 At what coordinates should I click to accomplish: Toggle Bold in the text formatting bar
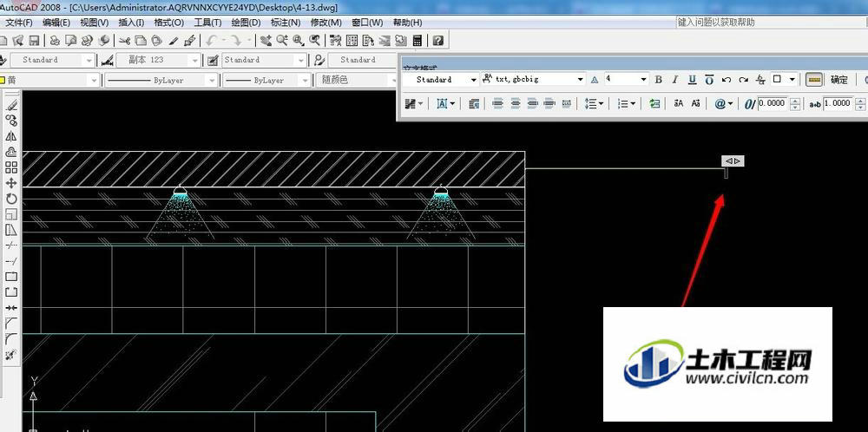pyautogui.click(x=658, y=80)
